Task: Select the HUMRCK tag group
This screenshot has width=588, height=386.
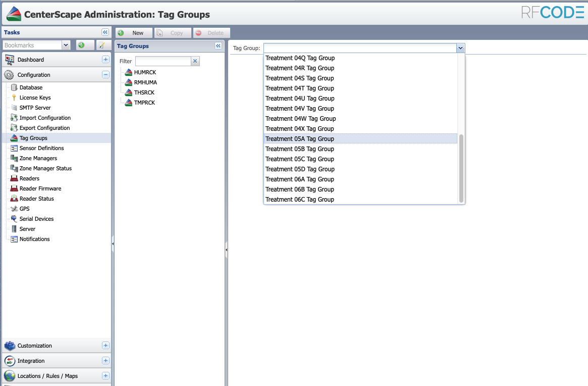Action: click(145, 72)
